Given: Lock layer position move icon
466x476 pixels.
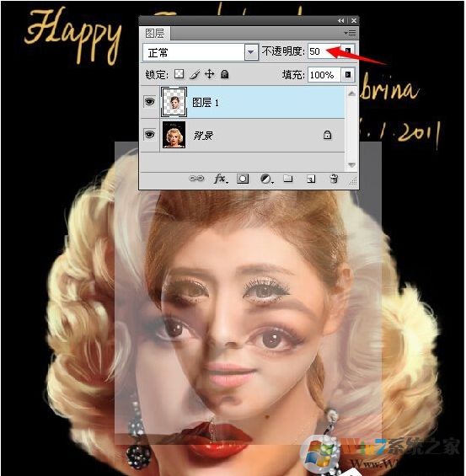Looking at the screenshot, I should pyautogui.click(x=210, y=74).
